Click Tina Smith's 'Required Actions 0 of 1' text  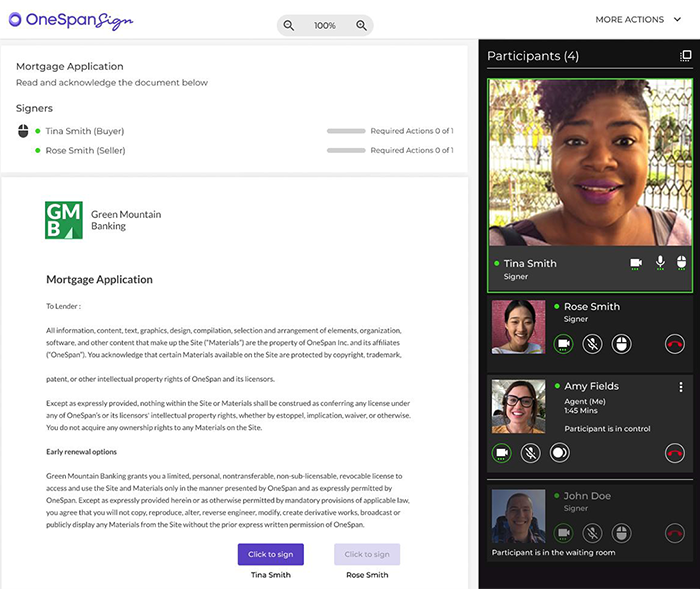pyautogui.click(x=412, y=131)
